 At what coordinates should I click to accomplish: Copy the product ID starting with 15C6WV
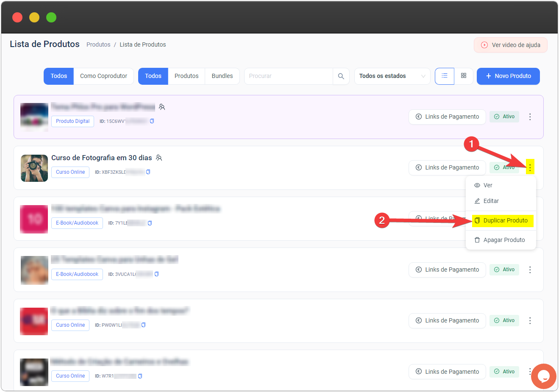[x=152, y=121]
